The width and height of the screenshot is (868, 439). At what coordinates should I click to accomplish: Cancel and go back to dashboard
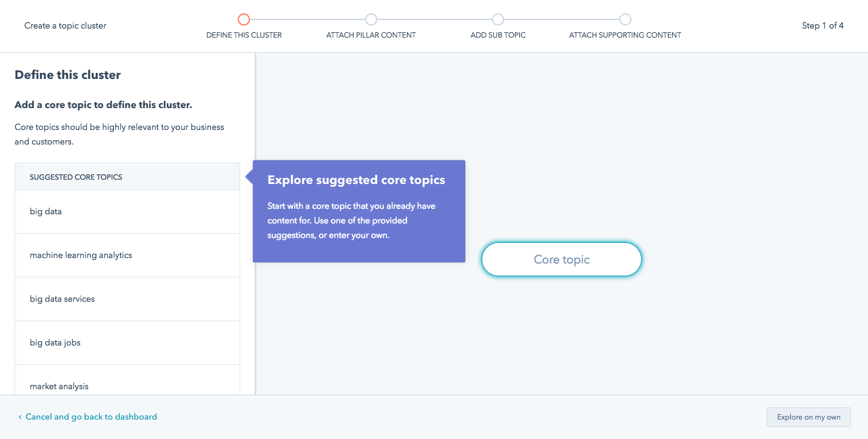[x=91, y=417]
